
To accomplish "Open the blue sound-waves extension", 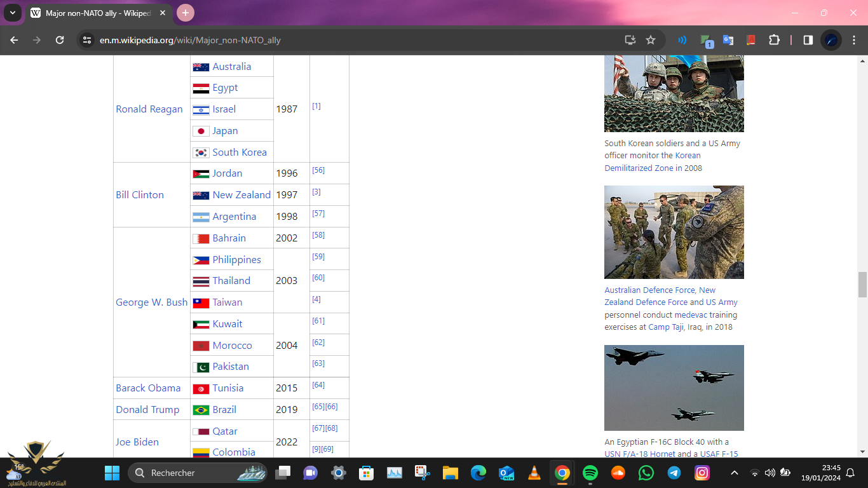I will click(682, 40).
